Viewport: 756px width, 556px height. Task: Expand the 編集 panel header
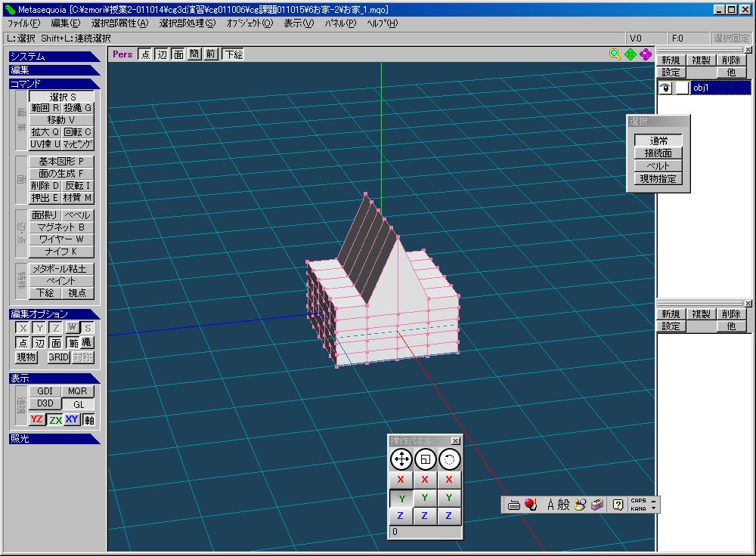(x=54, y=69)
